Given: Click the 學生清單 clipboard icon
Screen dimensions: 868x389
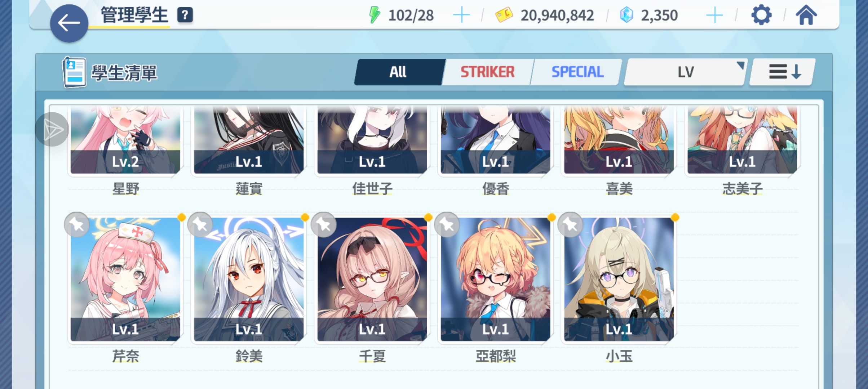Looking at the screenshot, I should pyautogui.click(x=74, y=72).
